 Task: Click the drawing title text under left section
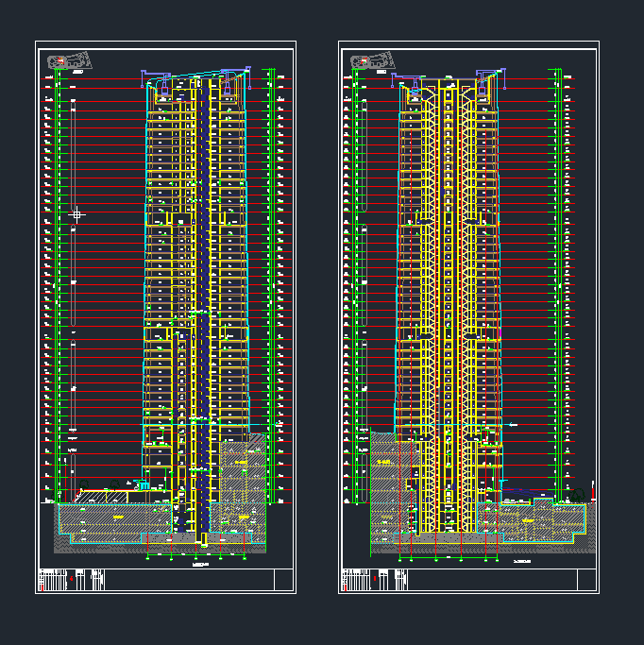click(x=200, y=564)
